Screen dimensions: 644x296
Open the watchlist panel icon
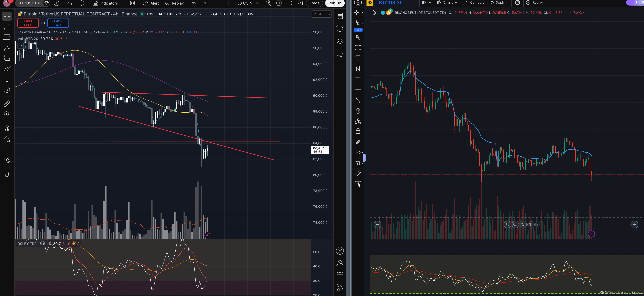tap(340, 16)
